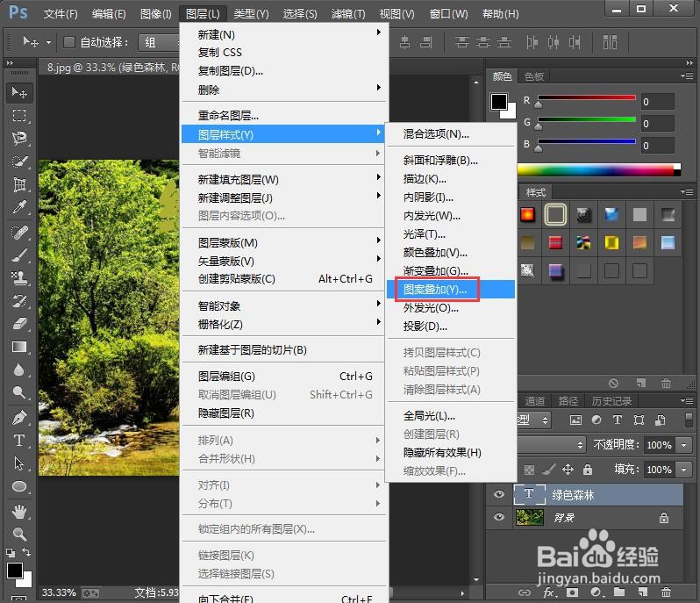
Task: Select the History Brush tool
Action: [19, 302]
